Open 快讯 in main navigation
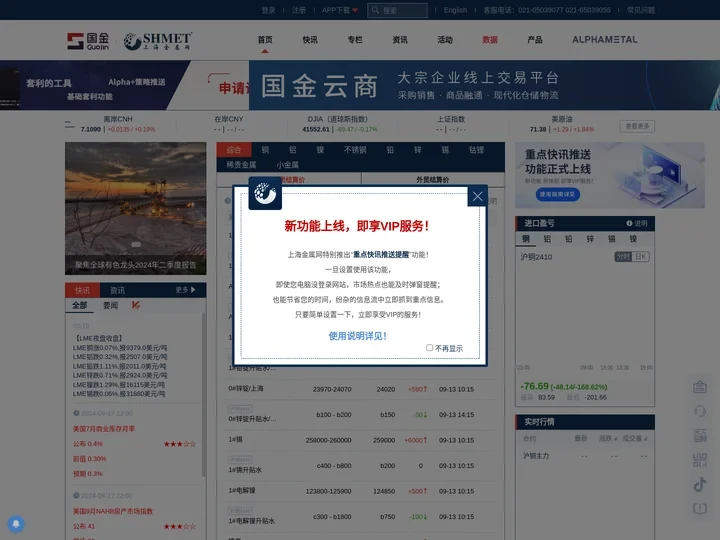Image resolution: width=720 pixels, height=540 pixels. 310,40
